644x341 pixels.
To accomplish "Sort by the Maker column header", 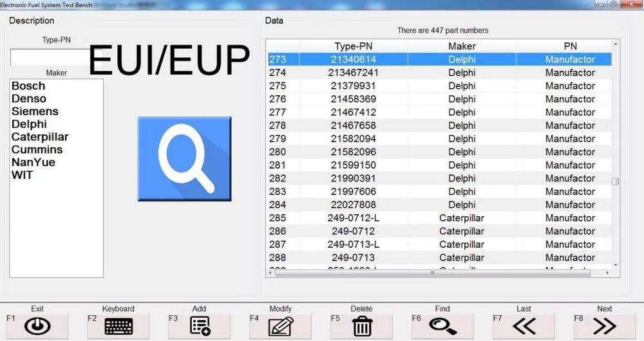I will click(x=462, y=46).
